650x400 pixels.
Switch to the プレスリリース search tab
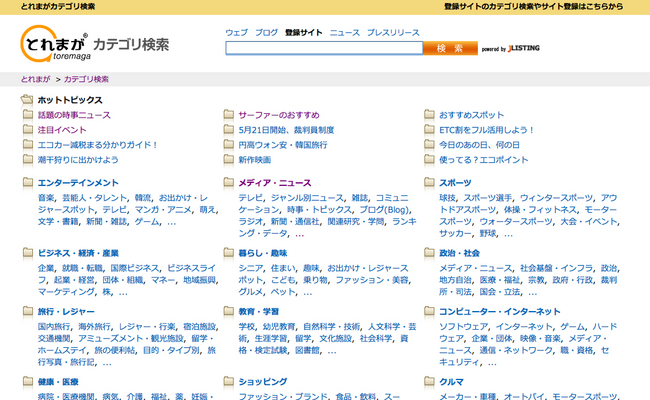pos(393,32)
